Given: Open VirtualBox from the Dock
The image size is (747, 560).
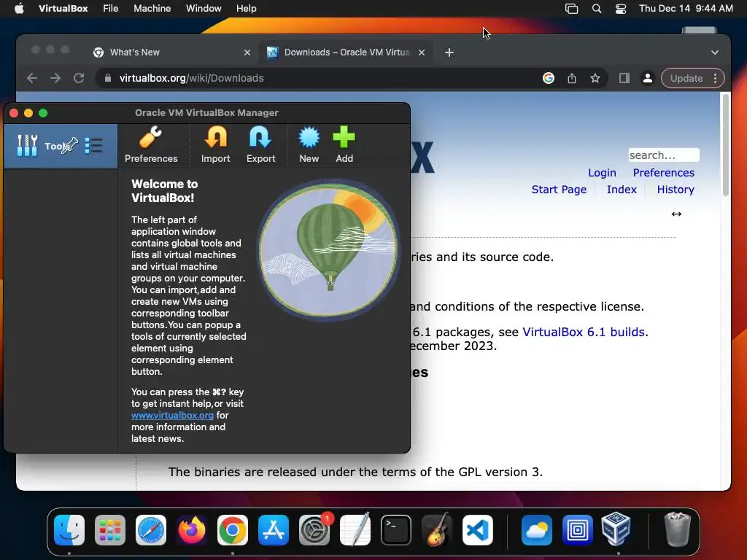Looking at the screenshot, I should point(616,529).
